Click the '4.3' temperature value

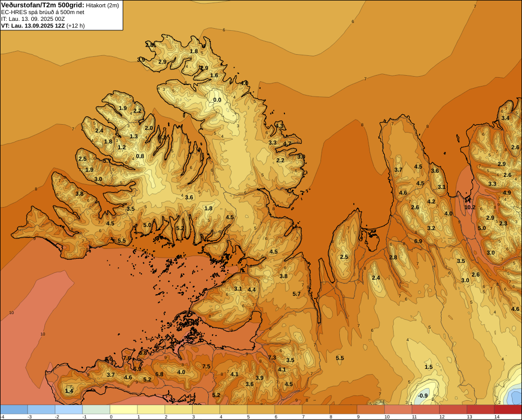(280, 126)
